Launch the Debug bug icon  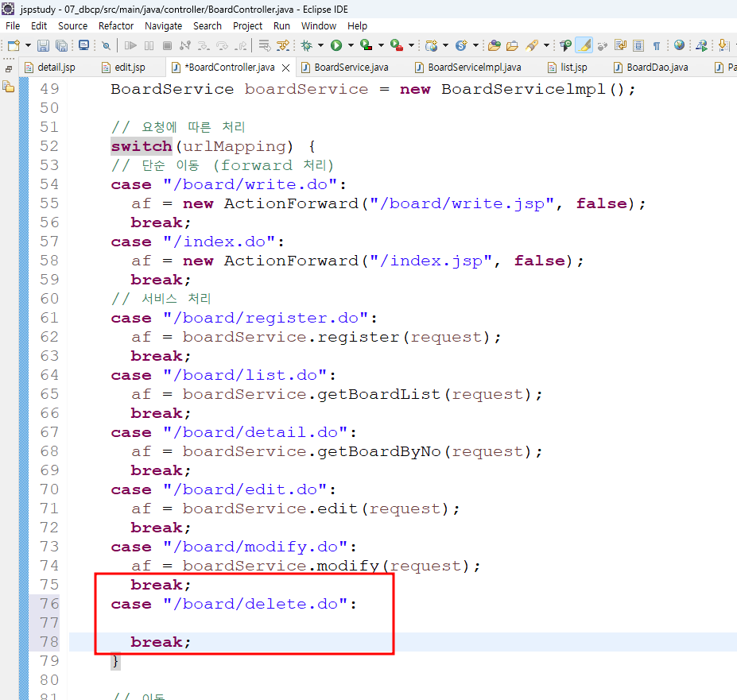click(x=306, y=45)
